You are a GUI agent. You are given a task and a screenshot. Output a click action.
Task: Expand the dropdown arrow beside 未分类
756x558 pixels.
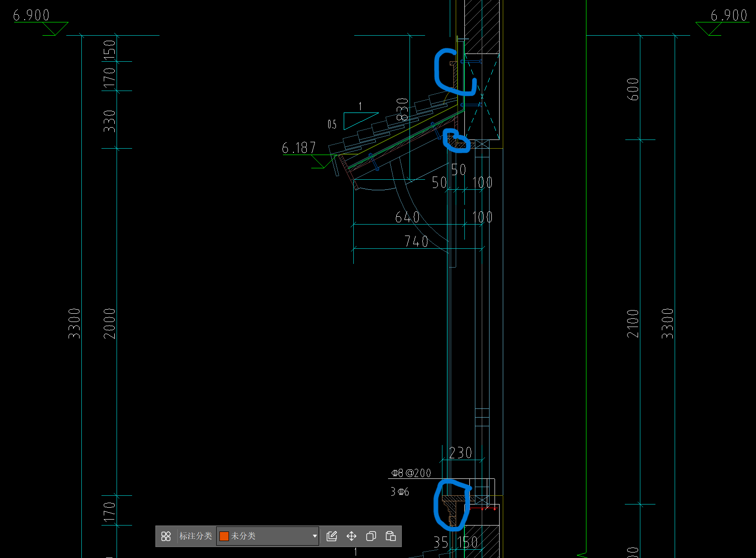coord(314,536)
